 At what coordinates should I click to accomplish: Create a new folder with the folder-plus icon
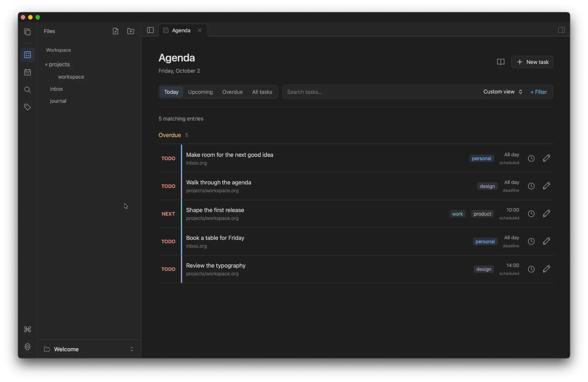(x=131, y=31)
